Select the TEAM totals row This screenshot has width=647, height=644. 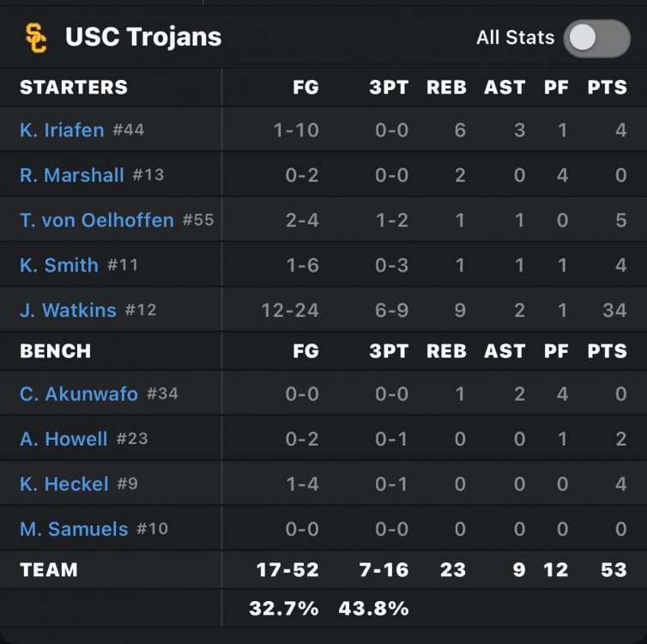pos(323,569)
